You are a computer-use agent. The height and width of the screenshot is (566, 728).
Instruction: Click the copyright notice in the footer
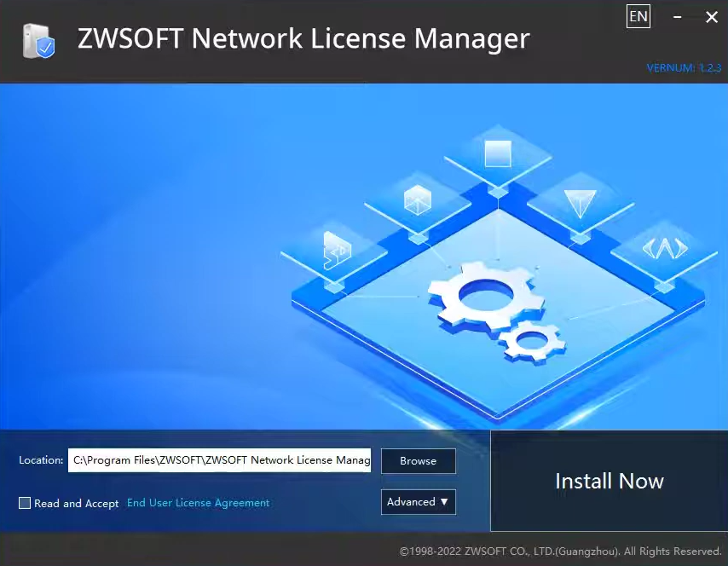560,552
